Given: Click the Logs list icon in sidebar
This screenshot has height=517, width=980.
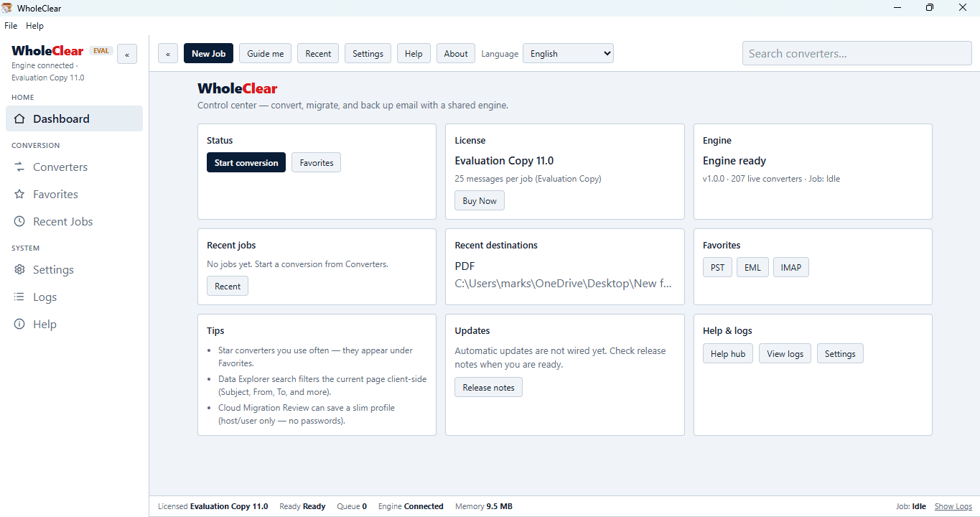Looking at the screenshot, I should (19, 297).
